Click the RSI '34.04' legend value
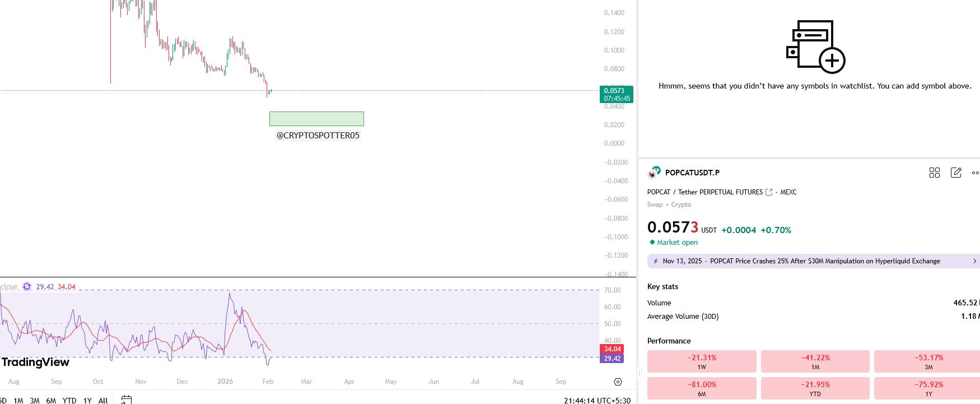This screenshot has height=404, width=980. [66, 287]
